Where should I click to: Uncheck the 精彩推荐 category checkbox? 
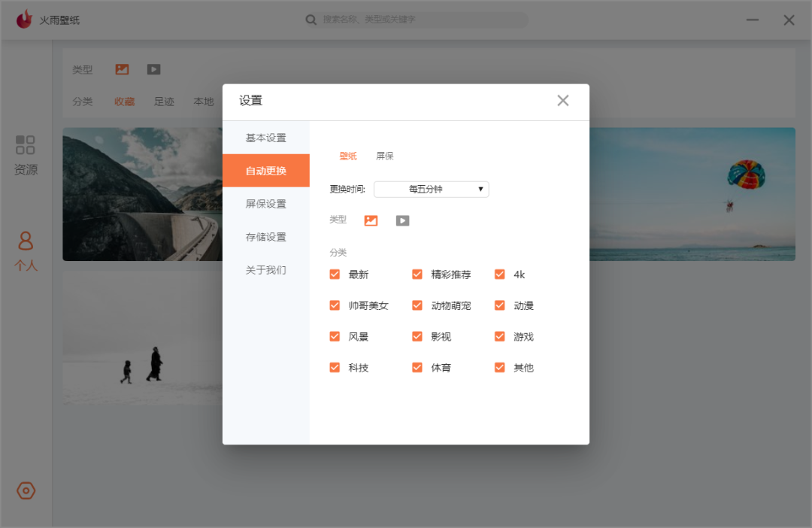pos(417,274)
